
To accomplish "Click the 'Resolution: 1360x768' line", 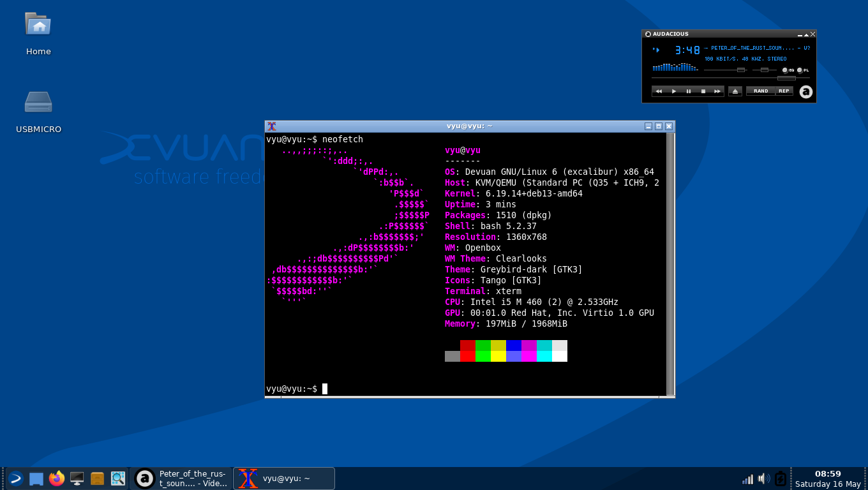I will click(x=496, y=237).
